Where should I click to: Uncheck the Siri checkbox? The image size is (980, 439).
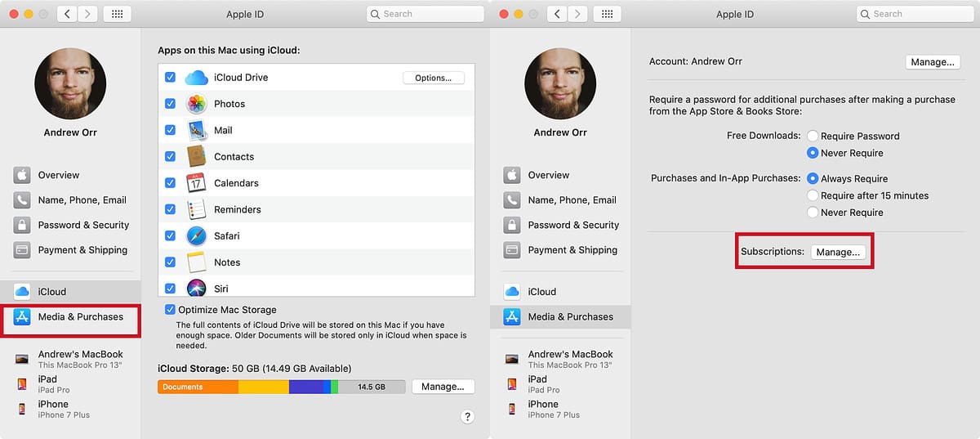coord(170,289)
